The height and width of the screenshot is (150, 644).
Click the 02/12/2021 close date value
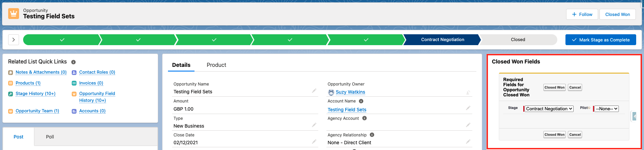point(186,143)
